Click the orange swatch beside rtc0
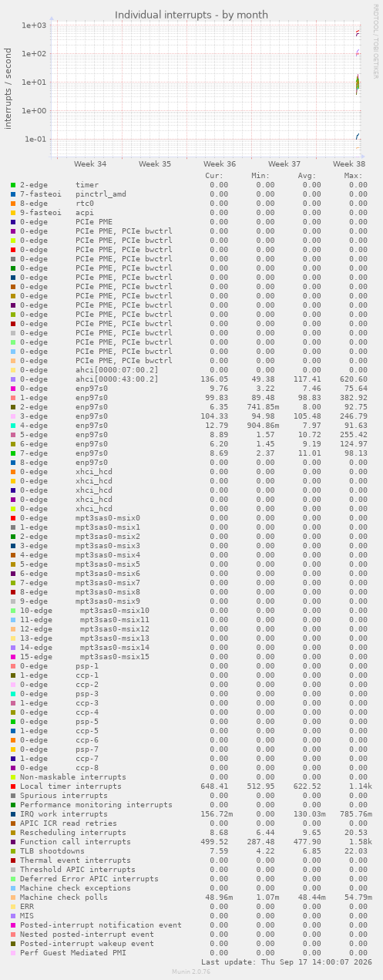The height and width of the screenshot is (980, 383). (13, 204)
